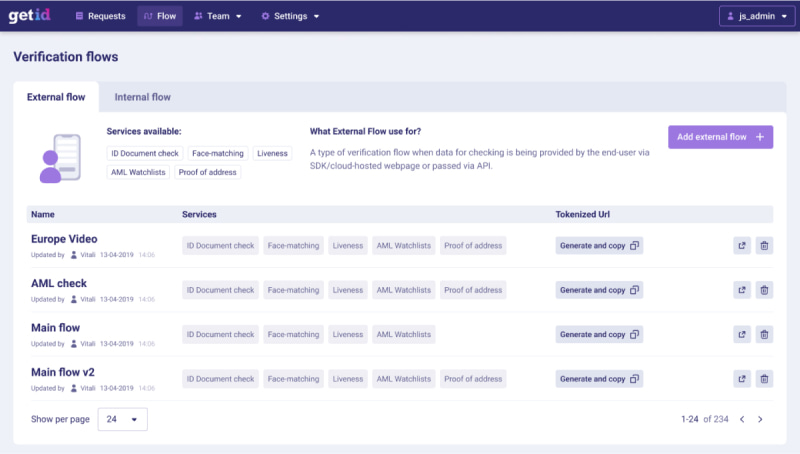Open the Europe Video flow
The height and width of the screenshot is (454, 800).
coord(64,239)
